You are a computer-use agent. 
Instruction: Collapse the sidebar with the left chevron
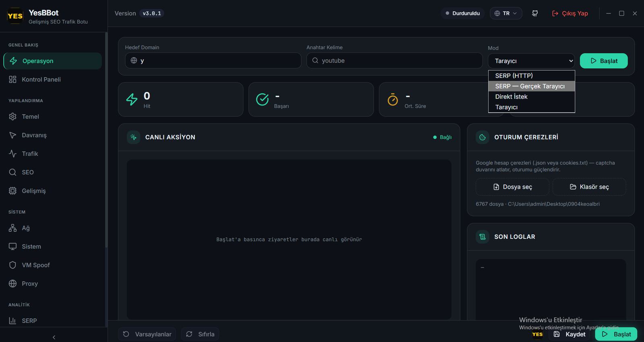coord(54,337)
